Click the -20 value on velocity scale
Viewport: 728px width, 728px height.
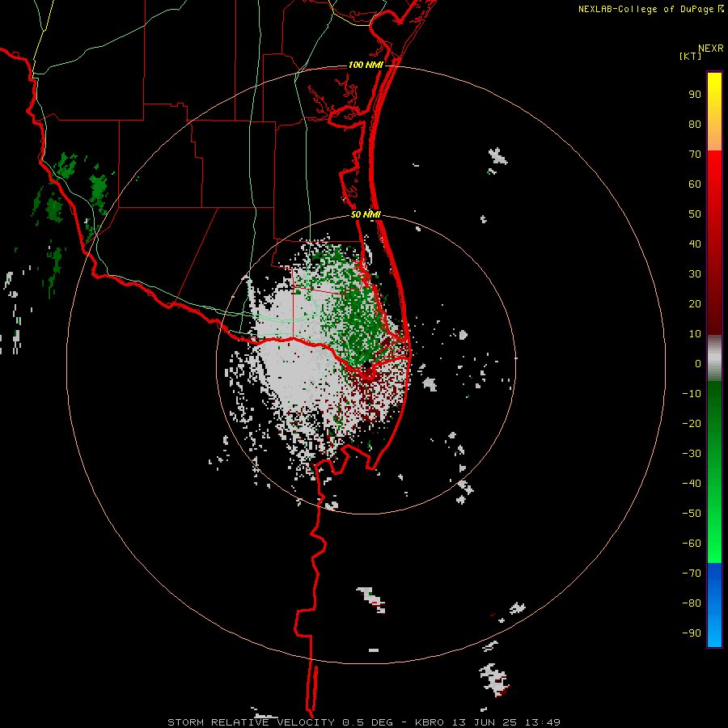(692, 423)
